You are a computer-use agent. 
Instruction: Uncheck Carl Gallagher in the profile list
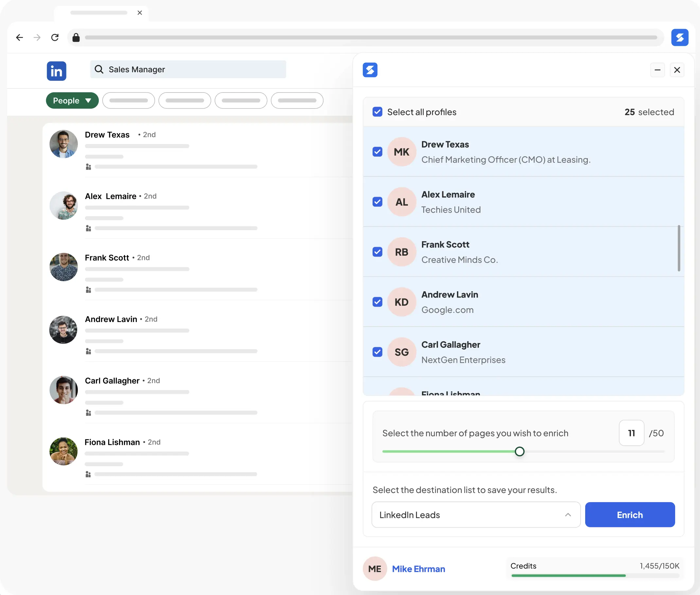click(377, 352)
